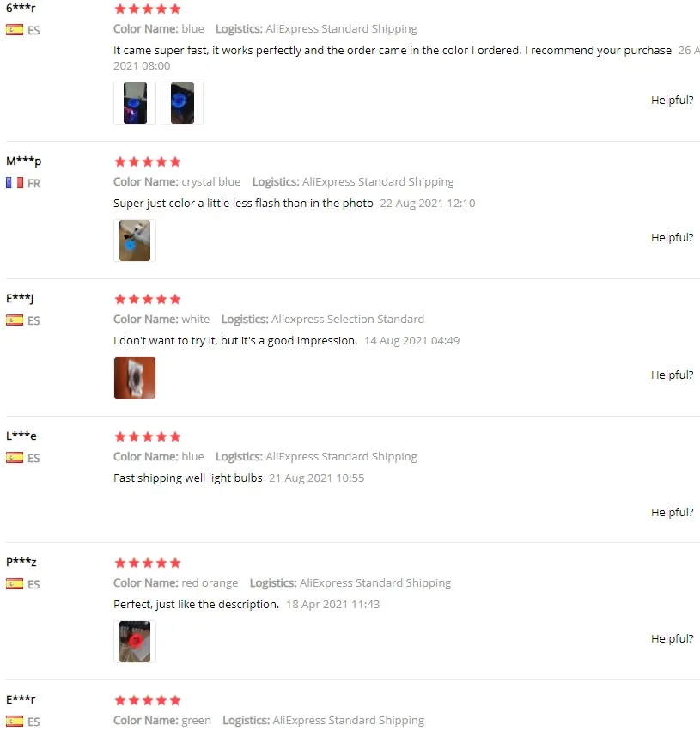This screenshot has width=700, height=731.
Task: Select reviewer name M***p
Action: pos(24,161)
